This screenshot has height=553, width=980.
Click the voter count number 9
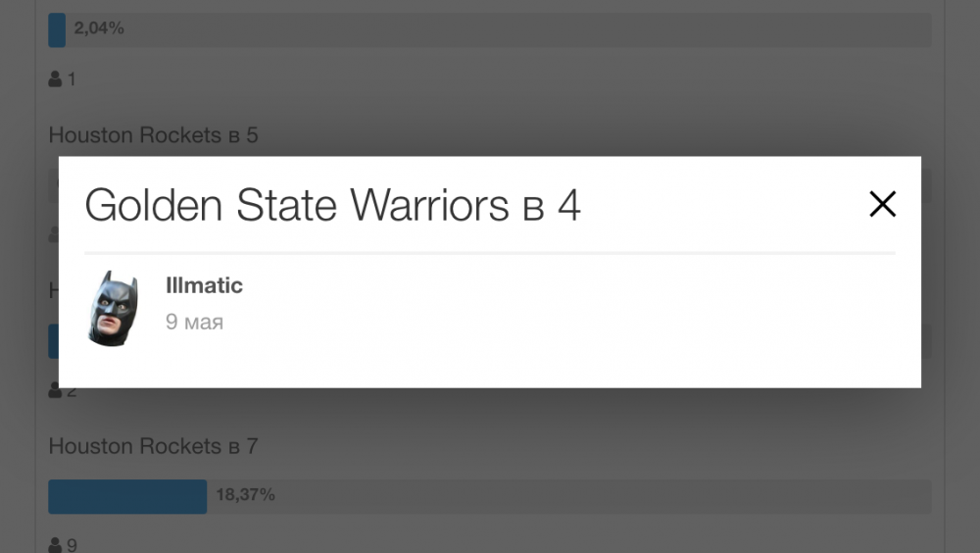(x=72, y=545)
